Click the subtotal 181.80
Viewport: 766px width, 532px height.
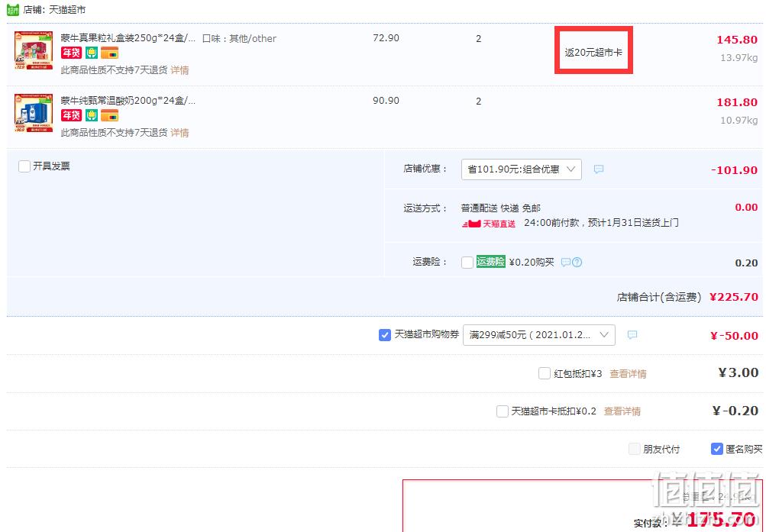737,102
